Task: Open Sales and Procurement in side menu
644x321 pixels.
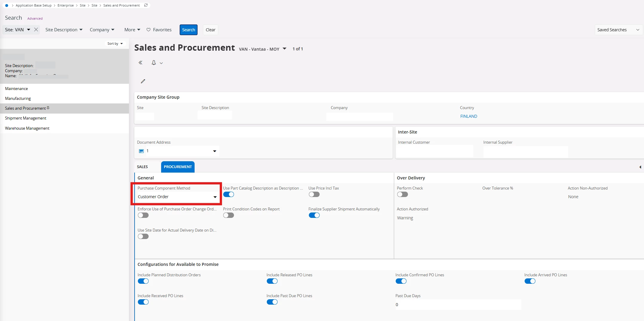Action: tap(64, 108)
